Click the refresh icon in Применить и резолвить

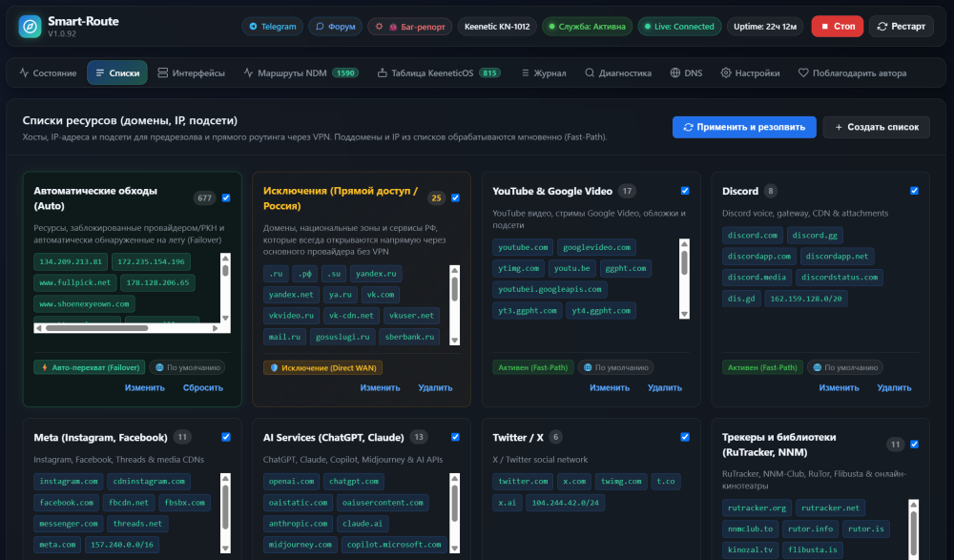tap(688, 127)
